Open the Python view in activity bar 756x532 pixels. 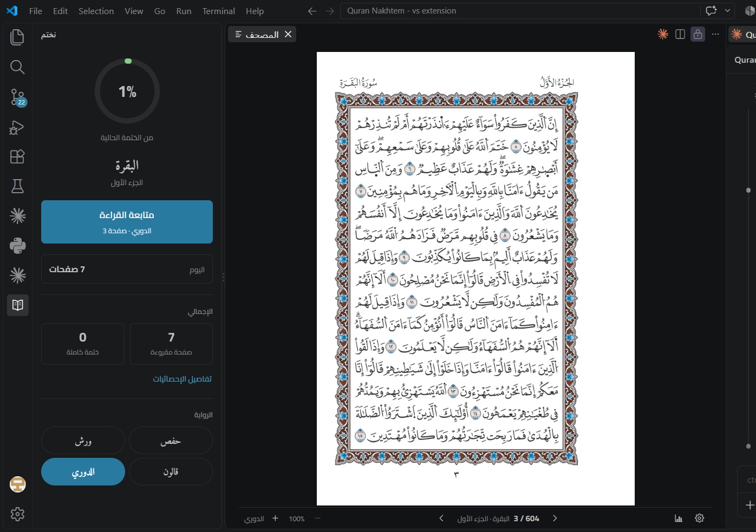click(17, 246)
